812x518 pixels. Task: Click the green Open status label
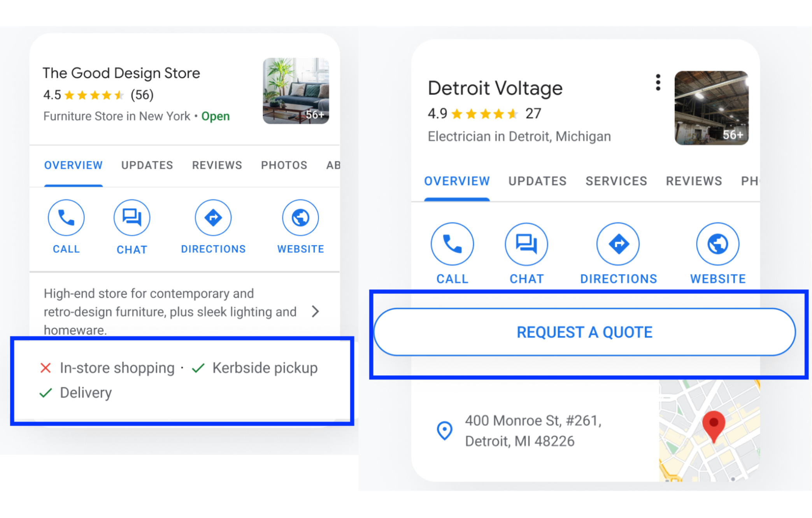tap(216, 116)
